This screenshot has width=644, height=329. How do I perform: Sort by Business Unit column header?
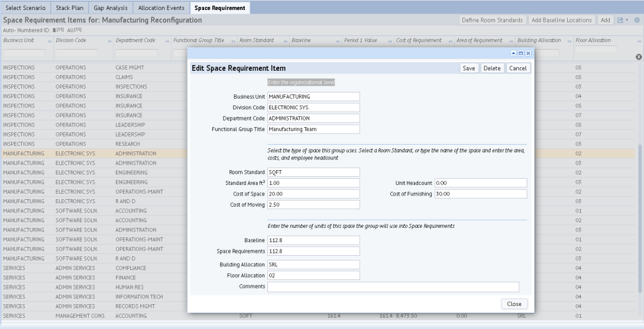(x=19, y=40)
